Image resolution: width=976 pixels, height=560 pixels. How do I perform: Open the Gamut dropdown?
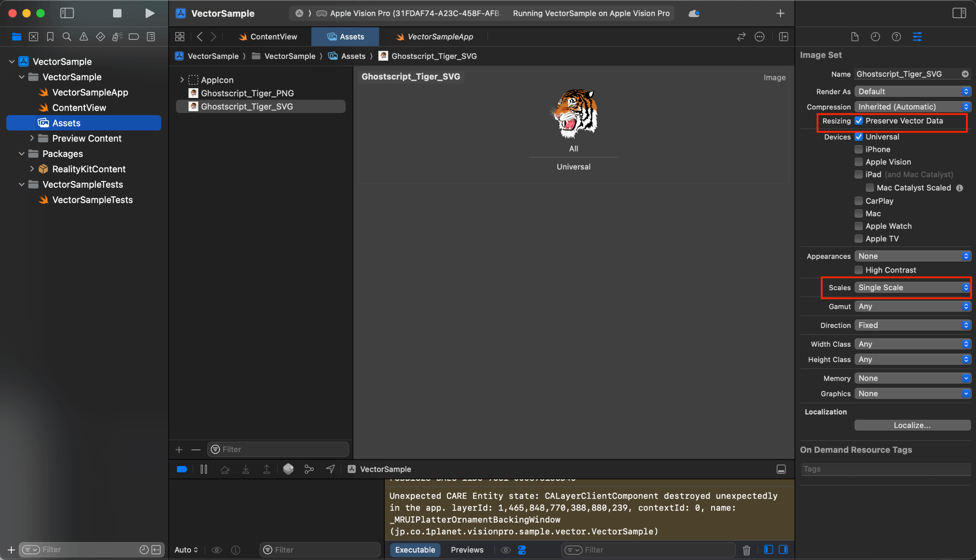point(913,307)
